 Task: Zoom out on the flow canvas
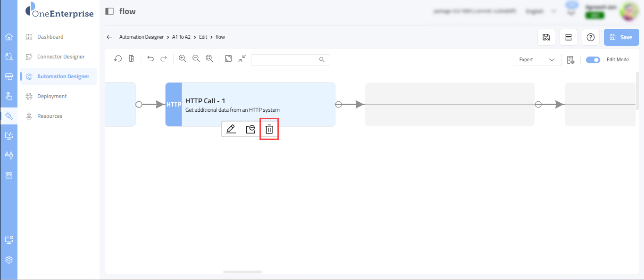click(196, 59)
